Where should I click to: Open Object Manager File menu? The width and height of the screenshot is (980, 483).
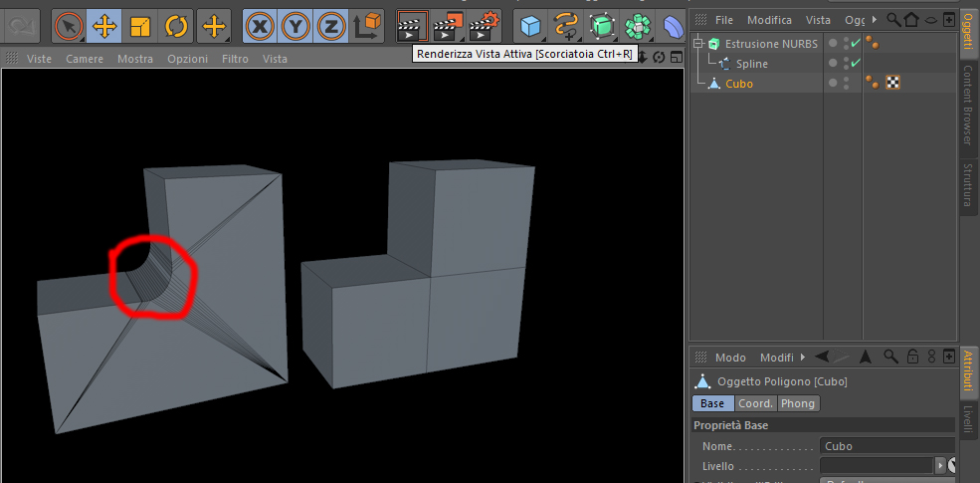pos(724,20)
